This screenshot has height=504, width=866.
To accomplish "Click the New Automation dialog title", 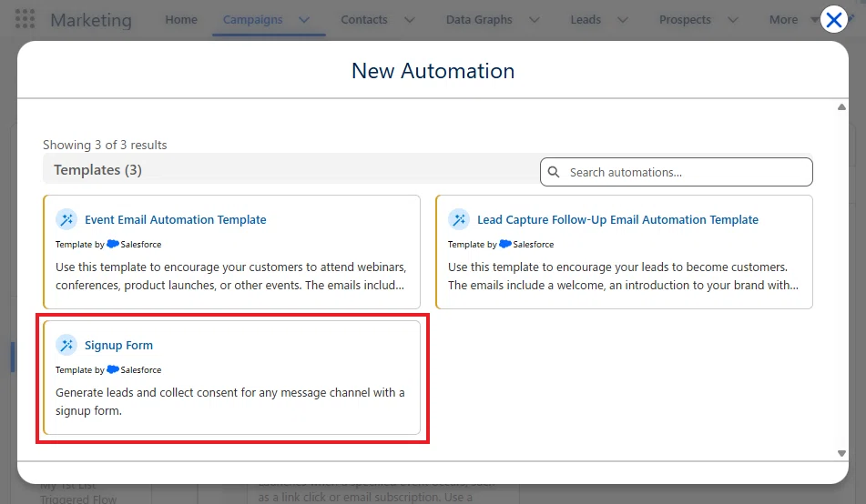I will point(433,71).
